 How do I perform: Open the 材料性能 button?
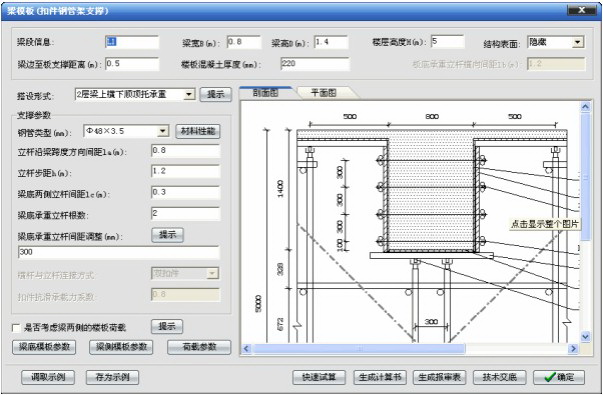coord(198,132)
